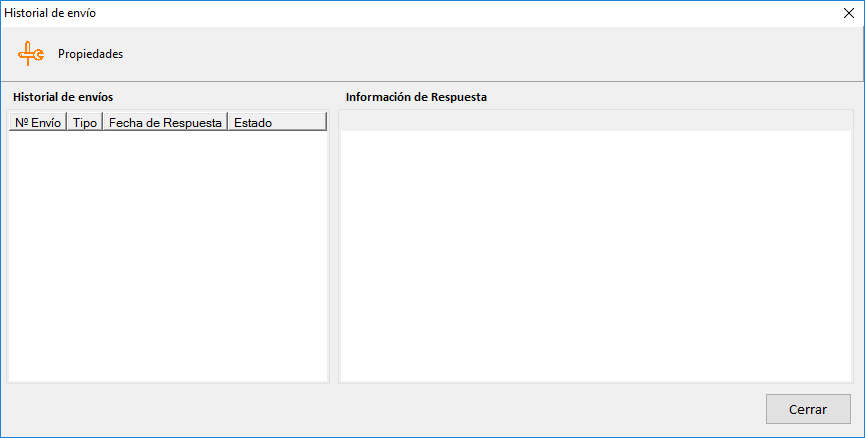
Task: Select the Estado column header
Action: [253, 122]
